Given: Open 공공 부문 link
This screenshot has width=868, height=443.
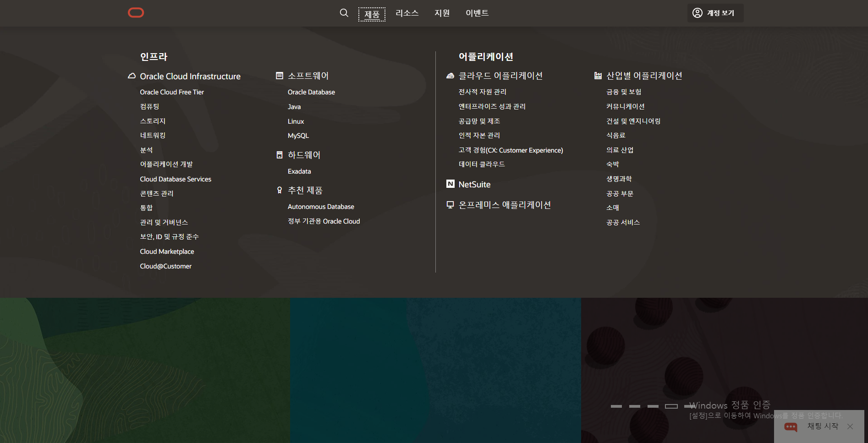Looking at the screenshot, I should (x=620, y=193).
